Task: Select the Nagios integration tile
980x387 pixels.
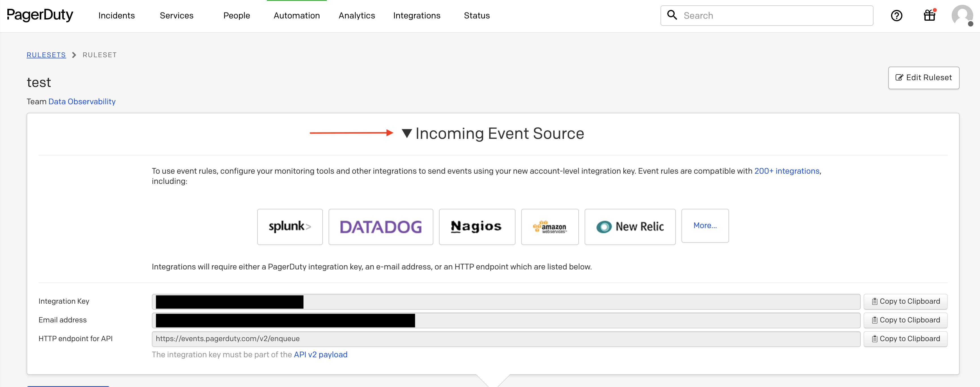Action: tap(477, 226)
